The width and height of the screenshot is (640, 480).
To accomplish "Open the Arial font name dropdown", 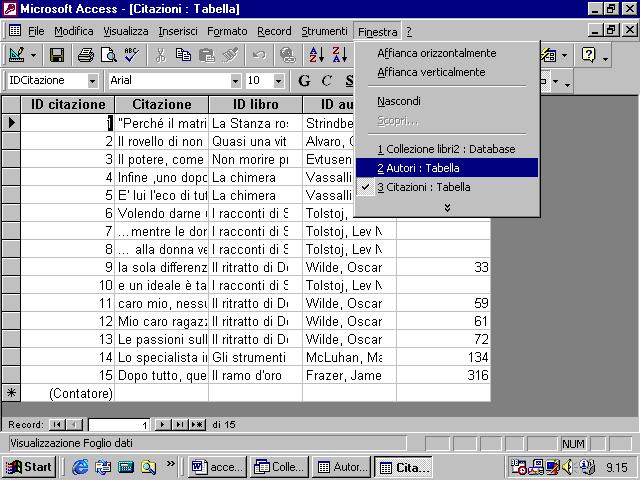I will (x=235, y=81).
